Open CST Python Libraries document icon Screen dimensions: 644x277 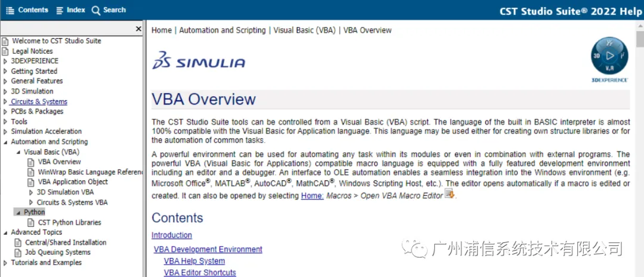pyautogui.click(x=31, y=222)
